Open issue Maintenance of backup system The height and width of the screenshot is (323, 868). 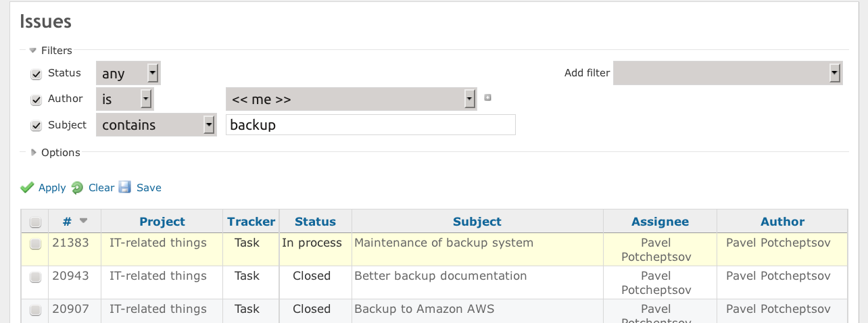[x=443, y=243]
